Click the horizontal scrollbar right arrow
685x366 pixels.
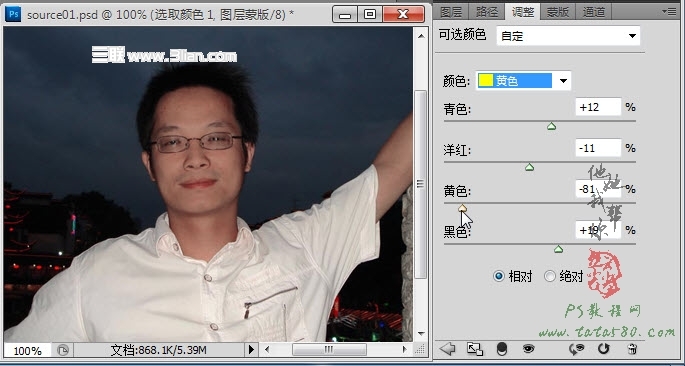click(x=404, y=349)
